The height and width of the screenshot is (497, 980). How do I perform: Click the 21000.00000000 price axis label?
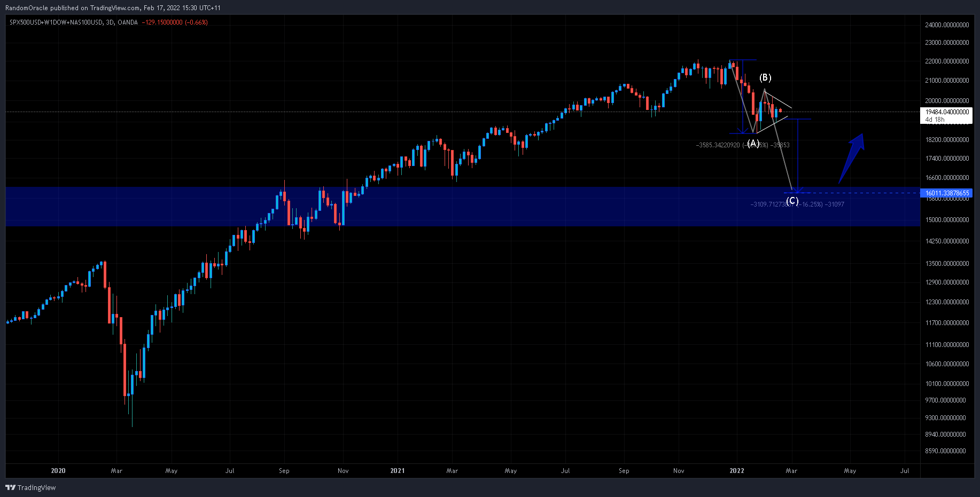947,81
